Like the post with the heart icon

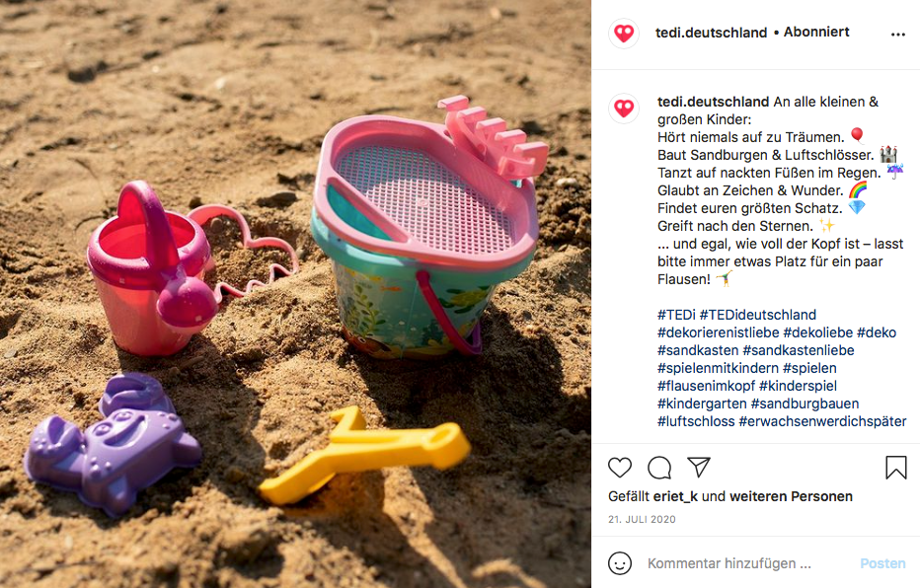pyautogui.click(x=620, y=468)
